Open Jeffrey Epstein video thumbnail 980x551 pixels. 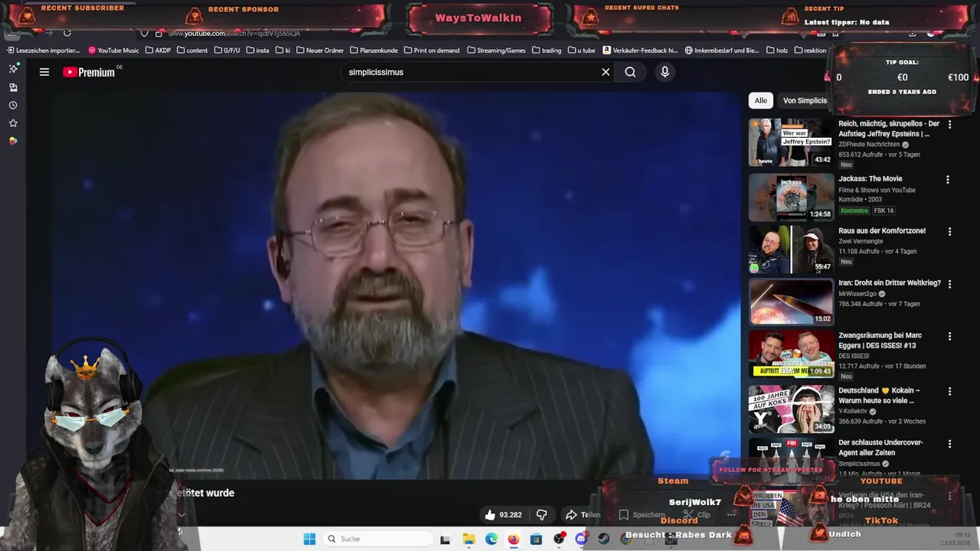pos(791,142)
